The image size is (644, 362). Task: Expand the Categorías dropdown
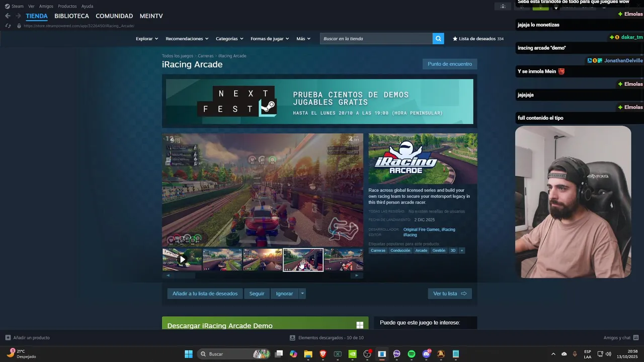229,39
